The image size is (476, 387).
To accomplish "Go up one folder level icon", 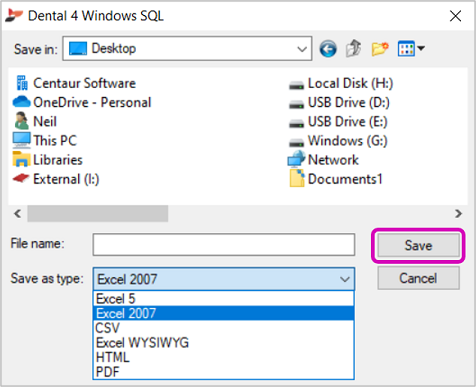I will (354, 49).
